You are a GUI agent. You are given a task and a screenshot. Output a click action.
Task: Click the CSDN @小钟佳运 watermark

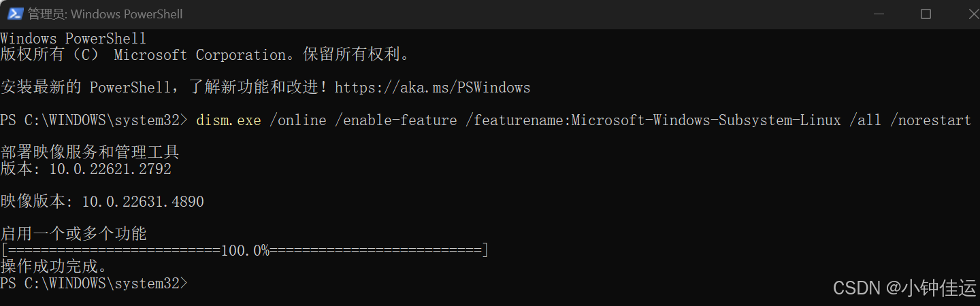click(904, 288)
